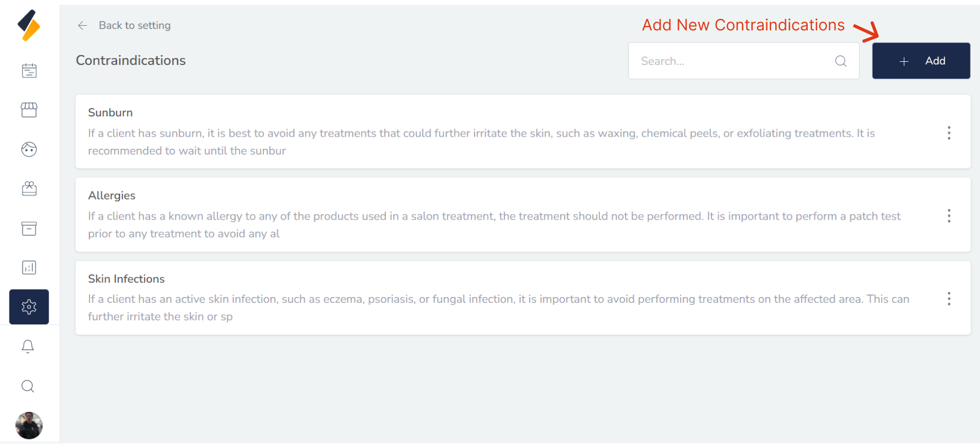The width and height of the screenshot is (980, 448).
Task: Click the magnifier in the search bar
Action: tap(840, 61)
